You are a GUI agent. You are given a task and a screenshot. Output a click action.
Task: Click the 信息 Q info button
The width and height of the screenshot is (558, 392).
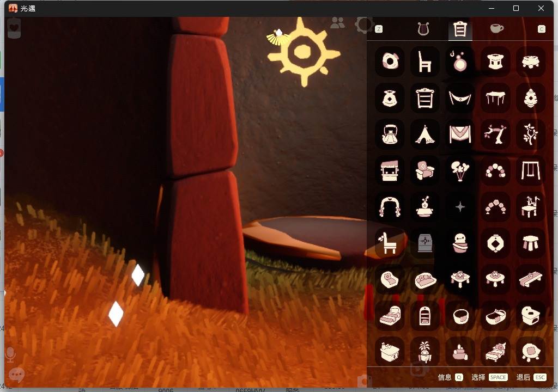click(x=451, y=377)
